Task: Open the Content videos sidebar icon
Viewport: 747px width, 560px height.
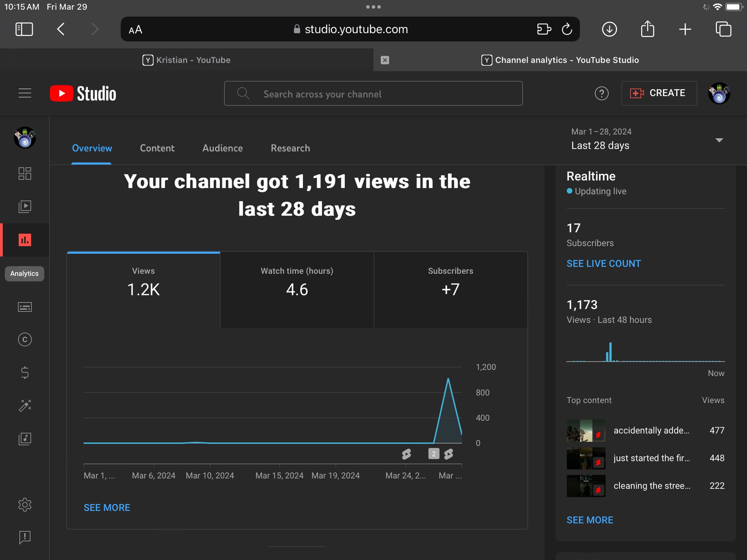Action: tap(25, 206)
